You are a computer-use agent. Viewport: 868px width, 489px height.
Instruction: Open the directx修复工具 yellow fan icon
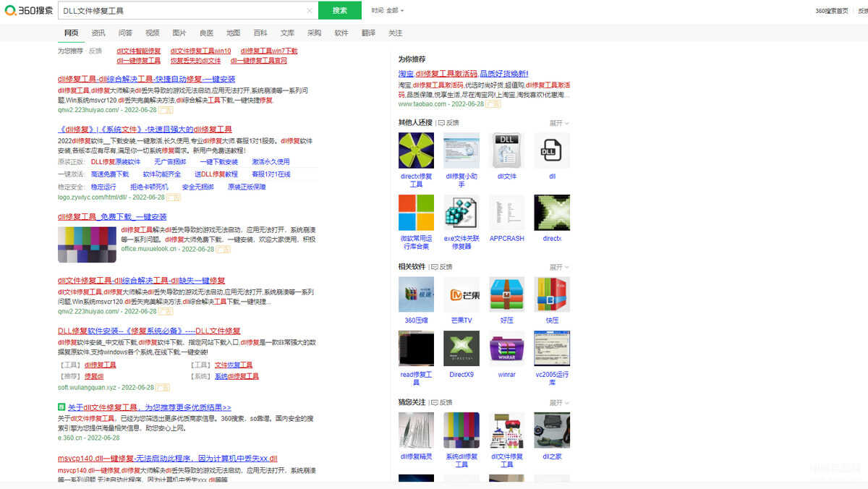416,150
